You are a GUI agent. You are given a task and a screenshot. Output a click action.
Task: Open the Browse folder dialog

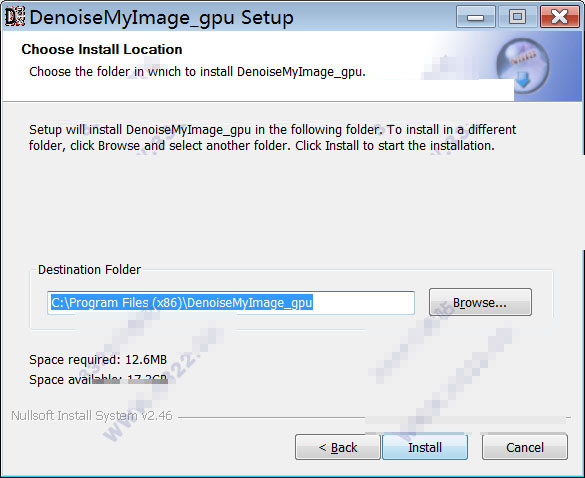480,302
